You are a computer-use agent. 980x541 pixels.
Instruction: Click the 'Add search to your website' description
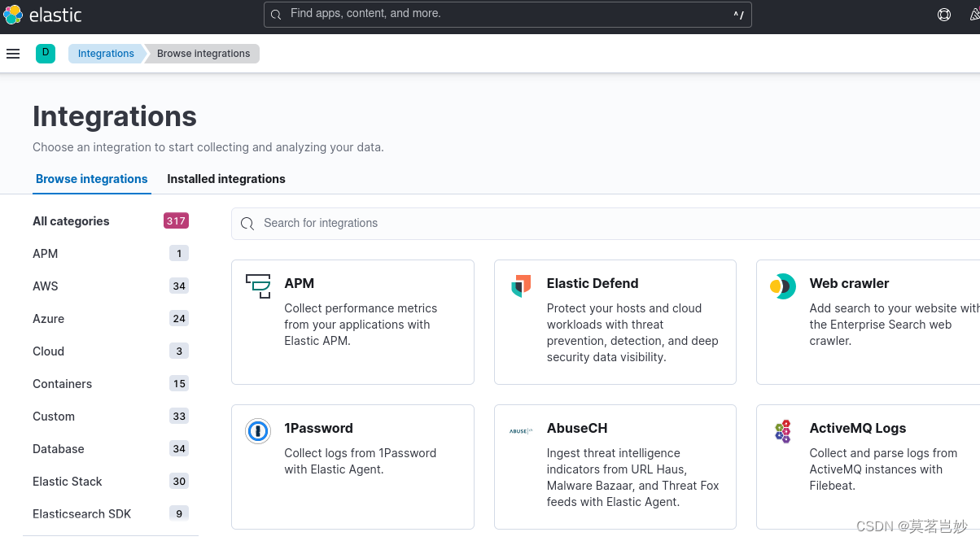(895, 325)
